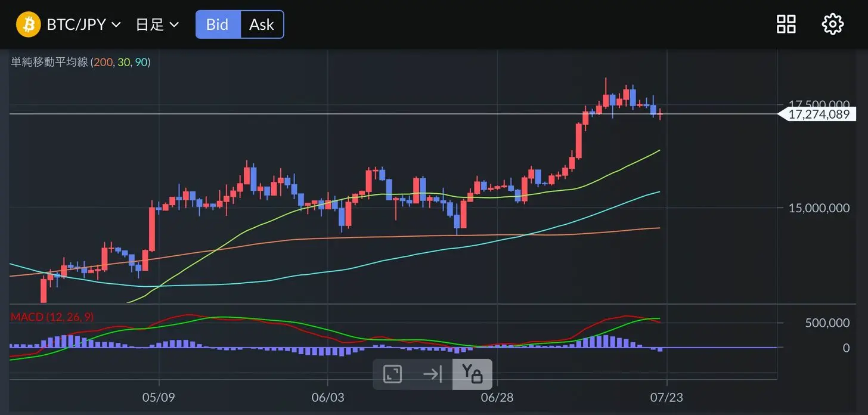
Task: Open the grid layout icon
Action: 786,24
